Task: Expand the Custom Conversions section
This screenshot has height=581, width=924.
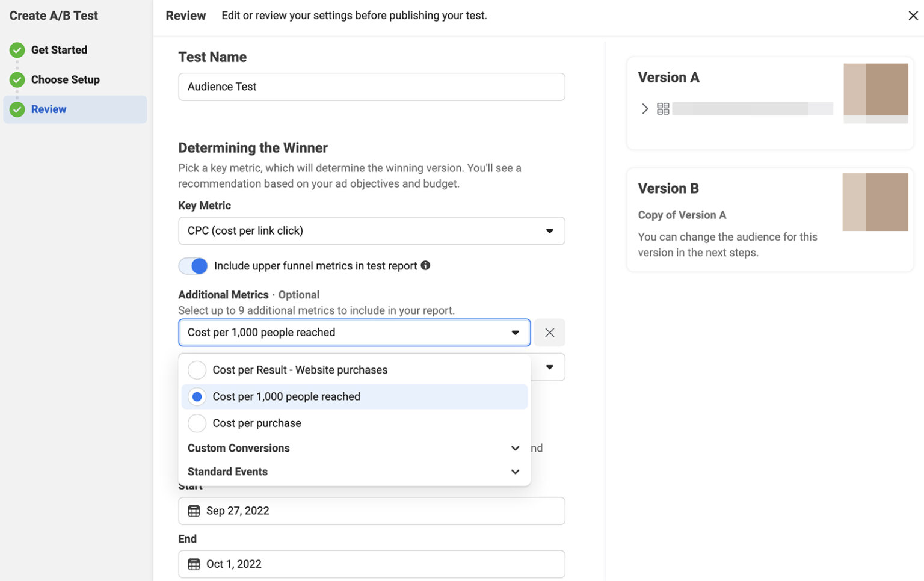Action: (515, 447)
